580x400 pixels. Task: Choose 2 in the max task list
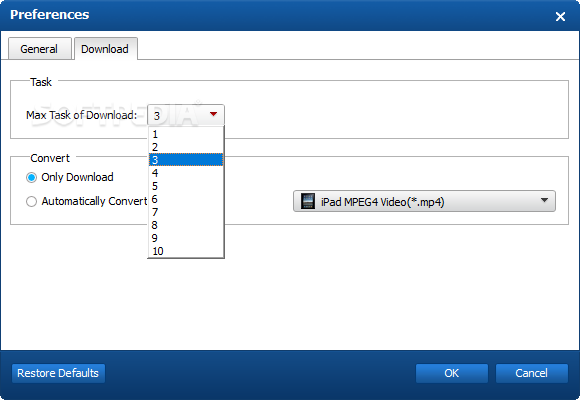[x=186, y=147]
